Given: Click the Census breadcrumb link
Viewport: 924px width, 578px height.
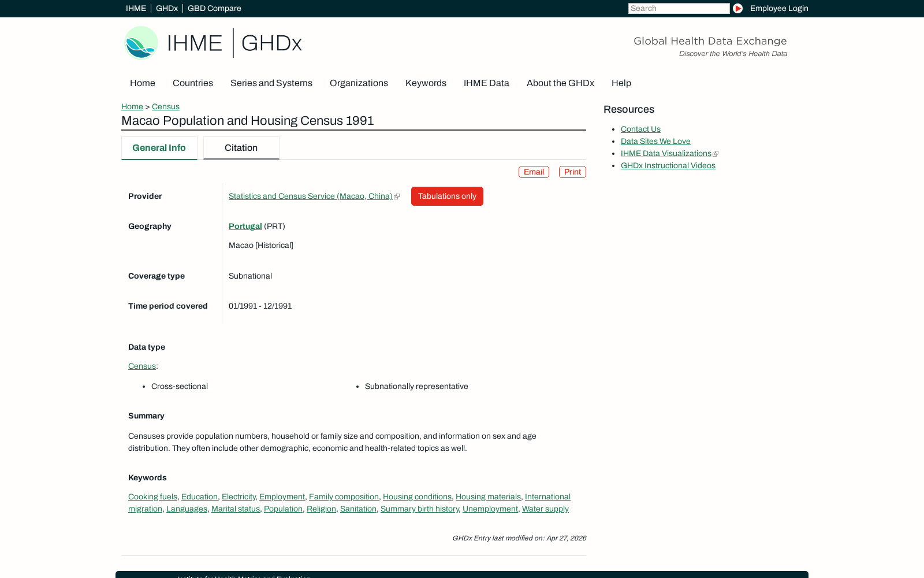Looking at the screenshot, I should (x=166, y=106).
